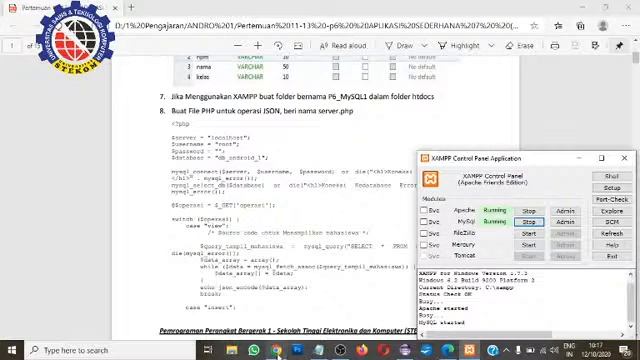640x360 pixels.
Task: Select the Erase tool
Action: click(x=519, y=46)
